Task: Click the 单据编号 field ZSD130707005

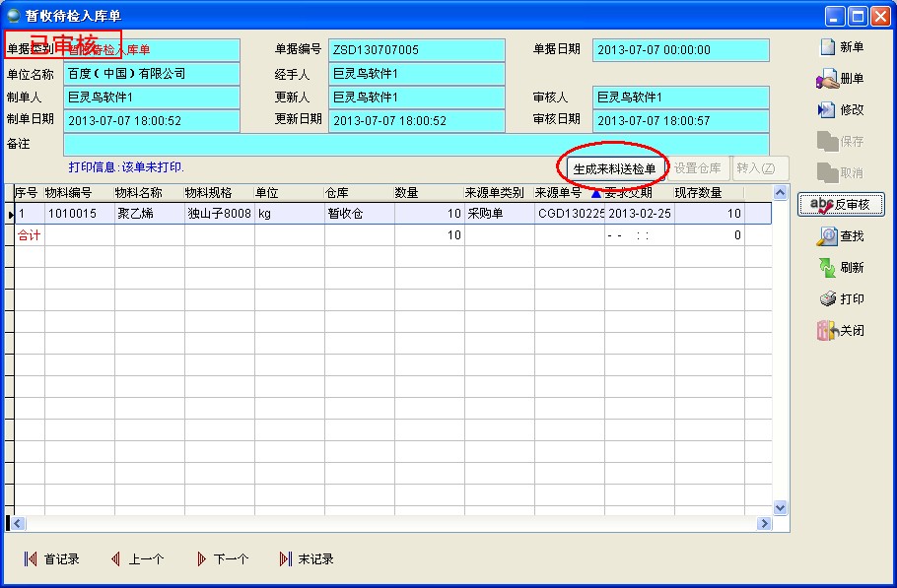Action: 415,50
